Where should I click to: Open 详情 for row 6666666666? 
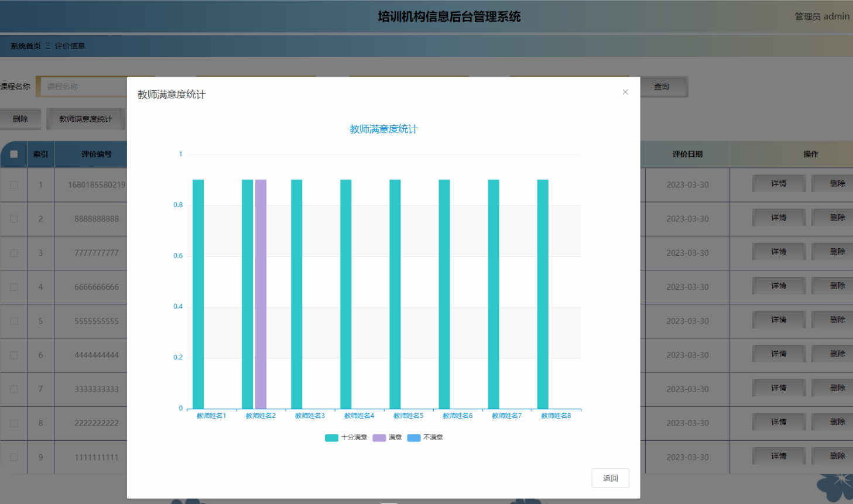coord(779,286)
